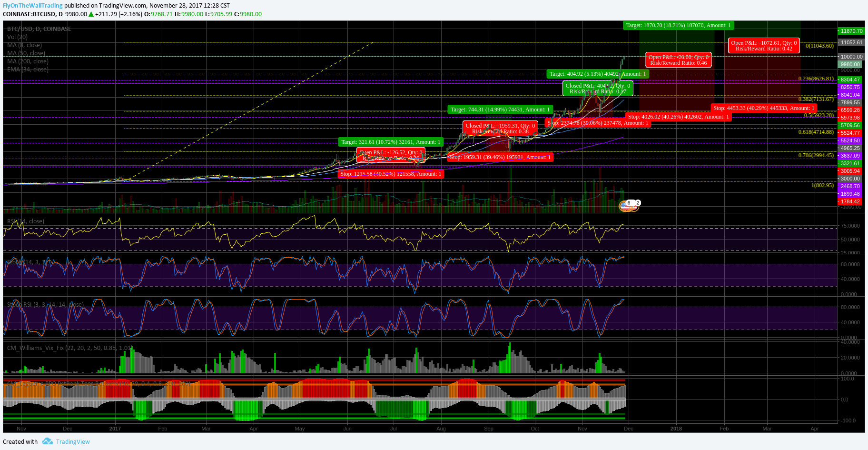
Task: Click the EMA (34, close) indicator legend
Action: pyautogui.click(x=28, y=69)
